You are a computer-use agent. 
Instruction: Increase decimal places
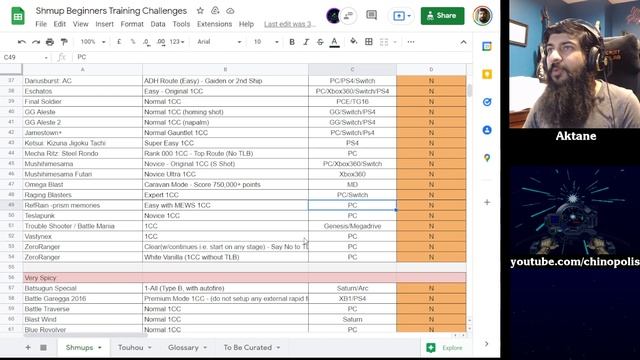coord(161,42)
